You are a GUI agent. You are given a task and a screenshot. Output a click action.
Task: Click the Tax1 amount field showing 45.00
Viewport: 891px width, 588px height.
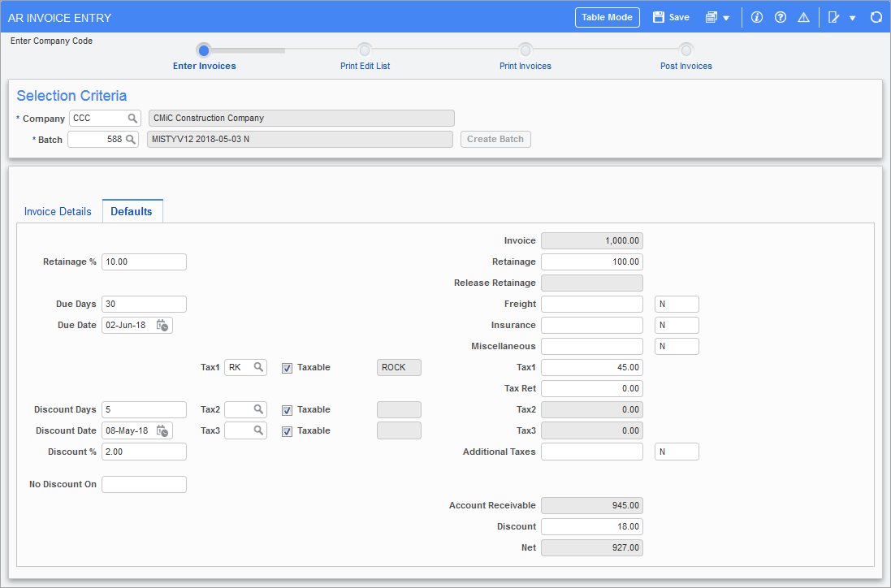(592, 368)
